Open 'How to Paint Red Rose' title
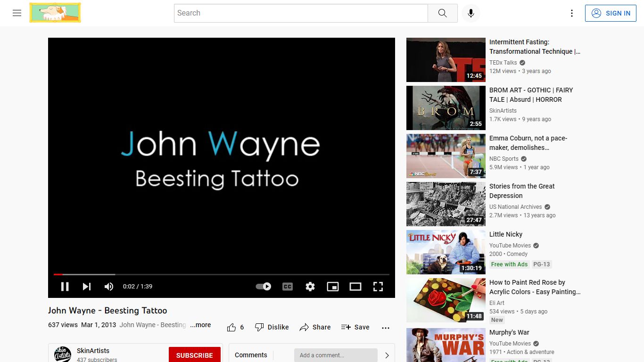Image resolution: width=644 pixels, height=362 pixels. coord(535,287)
